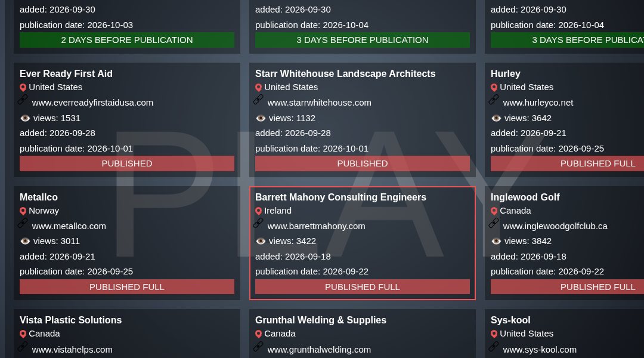Click 3 DAYS BEFORE PUBLICATION banner dated 2026-10-04, center card
Viewport: 644px width, 358px height.
(x=363, y=40)
